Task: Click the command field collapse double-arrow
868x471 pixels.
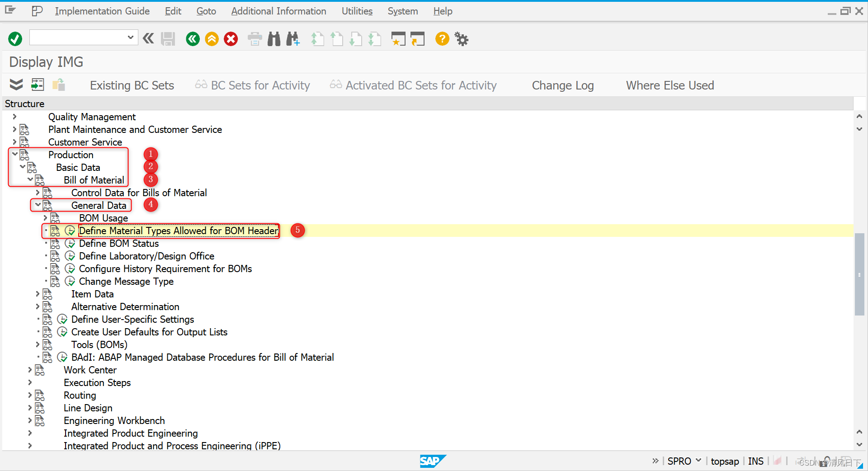Action: [x=148, y=38]
